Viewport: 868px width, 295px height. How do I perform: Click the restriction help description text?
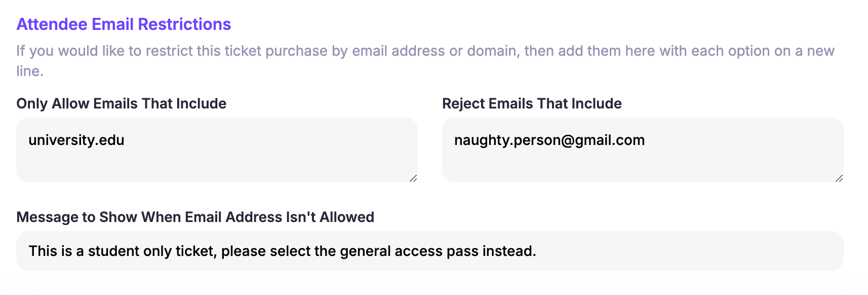[x=425, y=51]
